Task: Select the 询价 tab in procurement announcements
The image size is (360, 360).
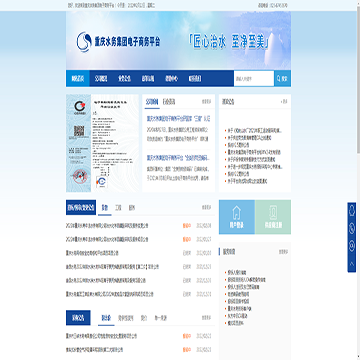Action: pos(144,318)
